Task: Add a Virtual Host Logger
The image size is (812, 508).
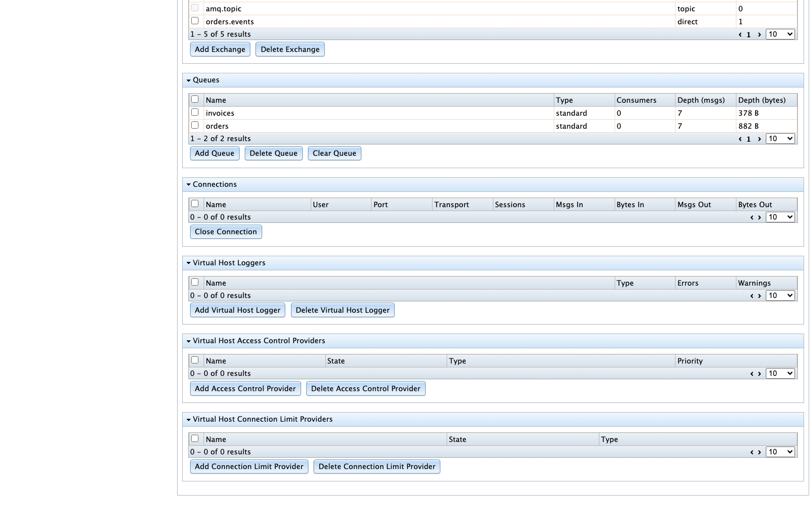Action: click(237, 310)
